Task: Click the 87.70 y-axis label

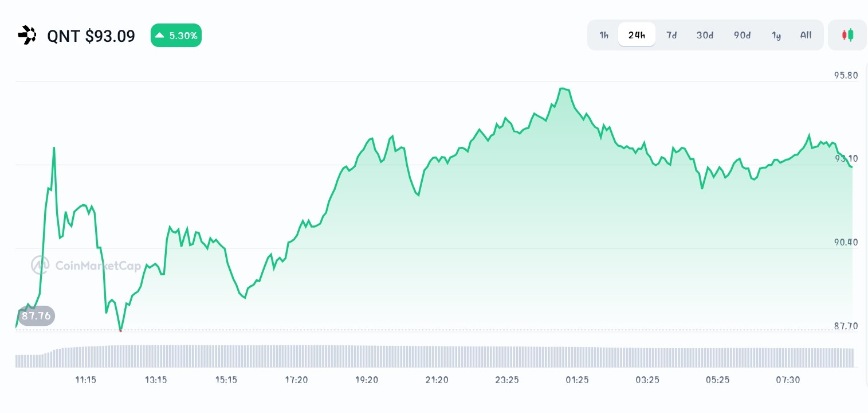Action: point(846,326)
